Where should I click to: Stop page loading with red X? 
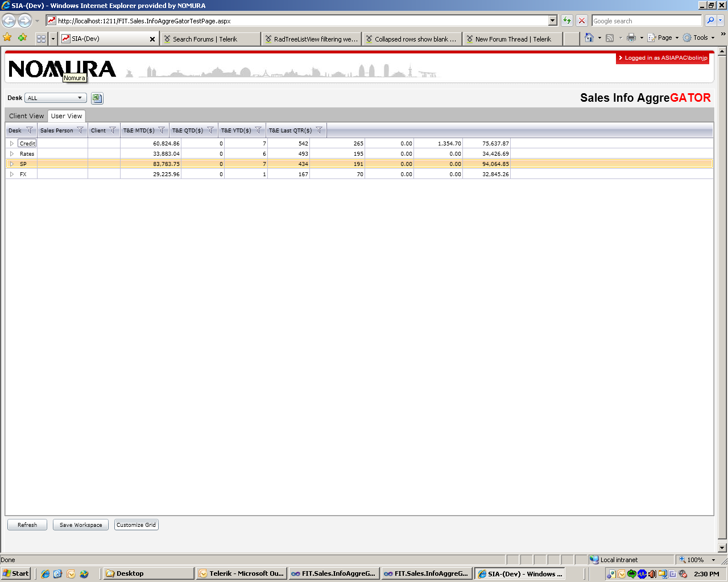tap(582, 21)
